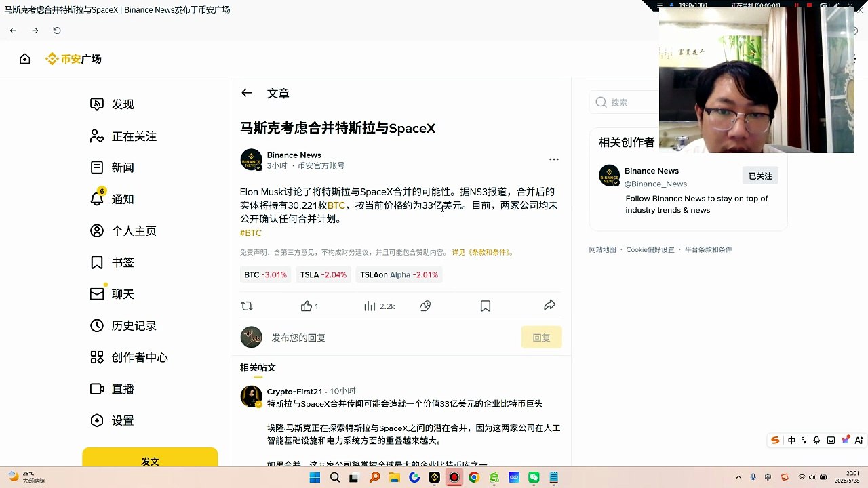The image size is (868, 488).
Task: Open Cookie偏好设置 footer link
Action: [x=650, y=249]
